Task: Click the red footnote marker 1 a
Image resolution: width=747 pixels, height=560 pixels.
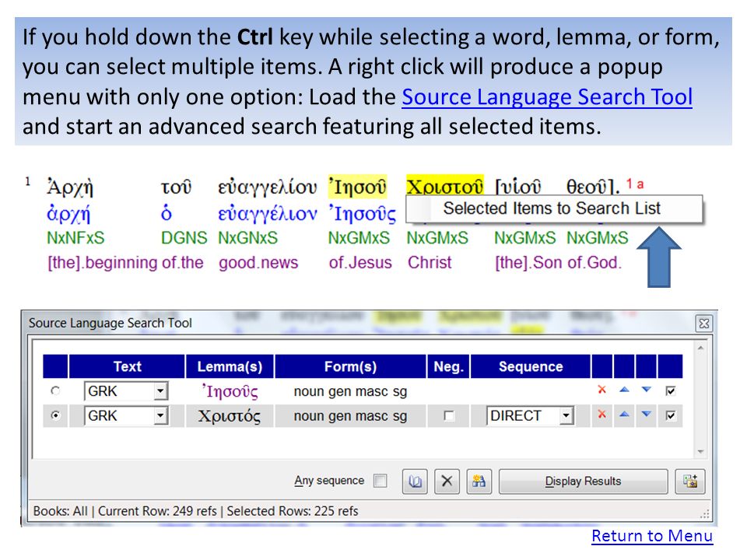Action: pyautogui.click(x=635, y=184)
